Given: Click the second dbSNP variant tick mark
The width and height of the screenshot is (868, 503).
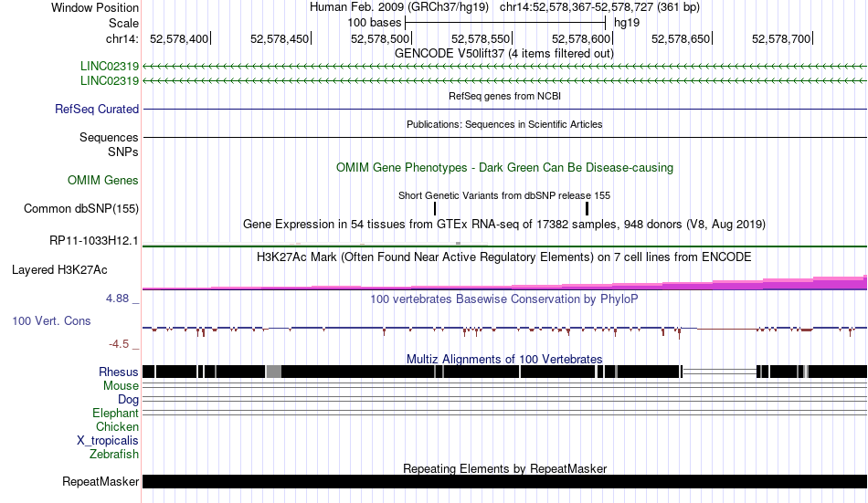Looking at the screenshot, I should coord(587,209).
